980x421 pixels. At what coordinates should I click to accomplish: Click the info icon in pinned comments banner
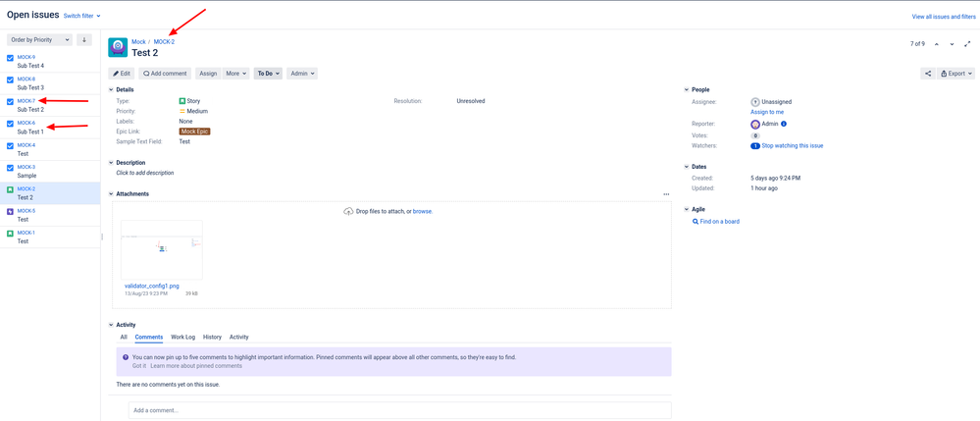tap(126, 357)
